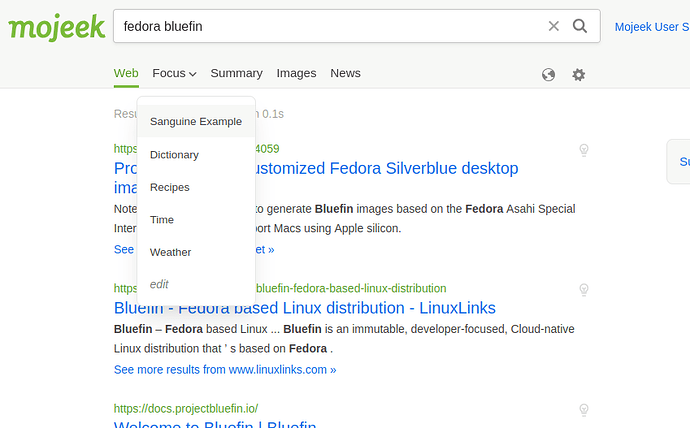Open the globe region settings icon
This screenshot has width=690, height=428.
(x=548, y=74)
